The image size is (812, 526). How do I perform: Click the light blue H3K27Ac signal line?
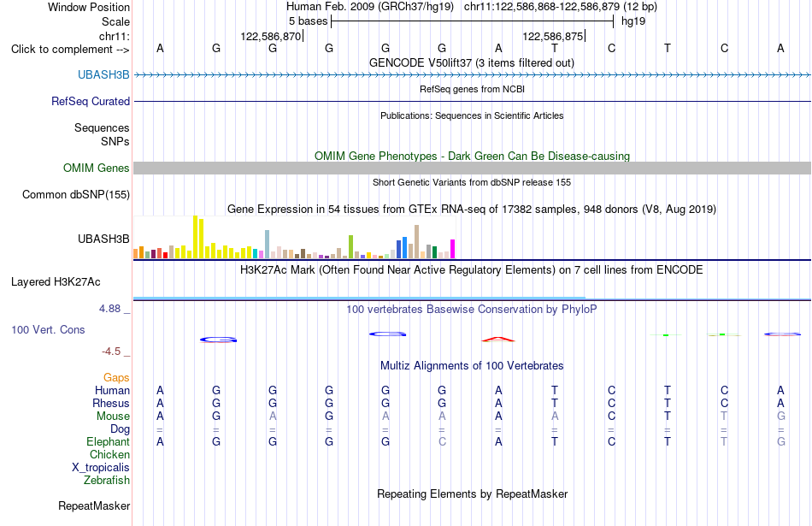click(x=359, y=298)
